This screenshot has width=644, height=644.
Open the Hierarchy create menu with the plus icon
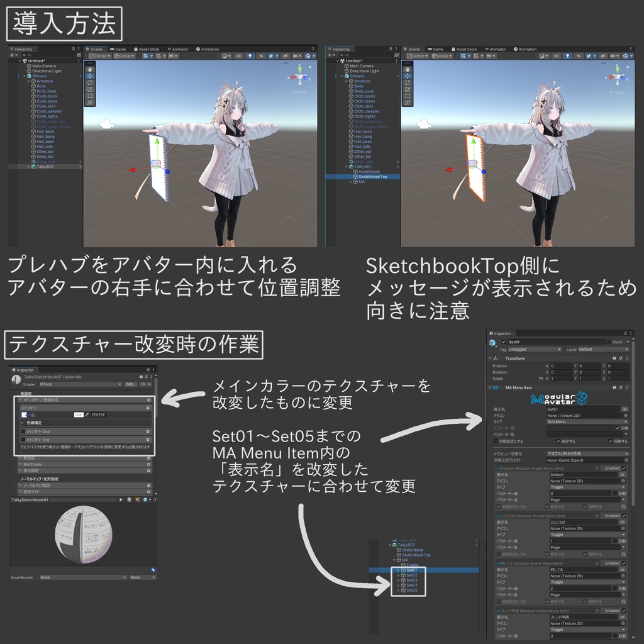(11, 55)
